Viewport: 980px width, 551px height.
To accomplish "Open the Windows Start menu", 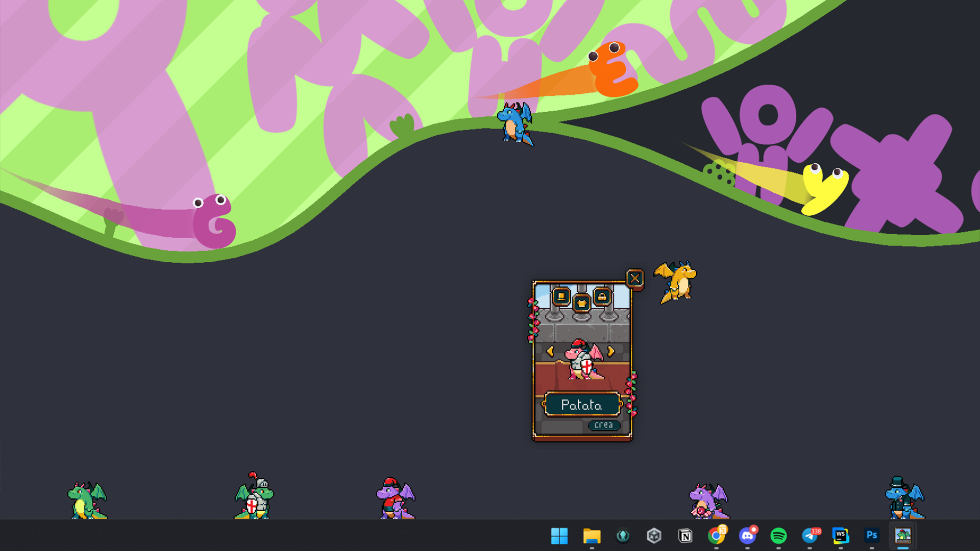I will (x=559, y=536).
